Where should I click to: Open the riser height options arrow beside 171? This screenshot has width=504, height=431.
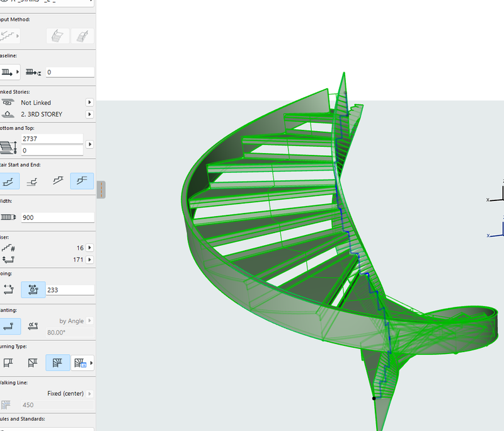click(x=89, y=260)
